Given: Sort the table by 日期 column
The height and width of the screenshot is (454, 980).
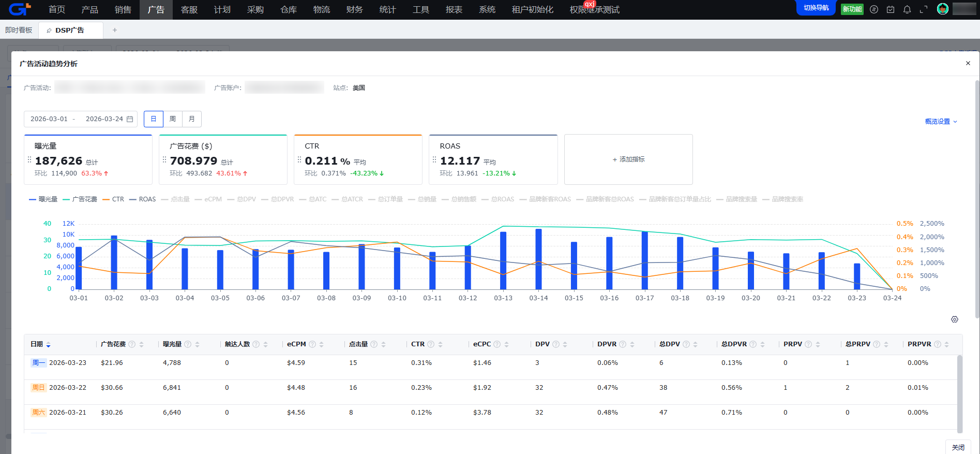Looking at the screenshot, I should point(48,344).
